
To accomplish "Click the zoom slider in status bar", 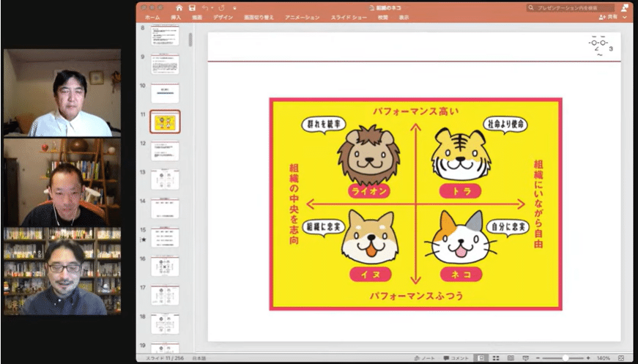I will pyautogui.click(x=564, y=358).
